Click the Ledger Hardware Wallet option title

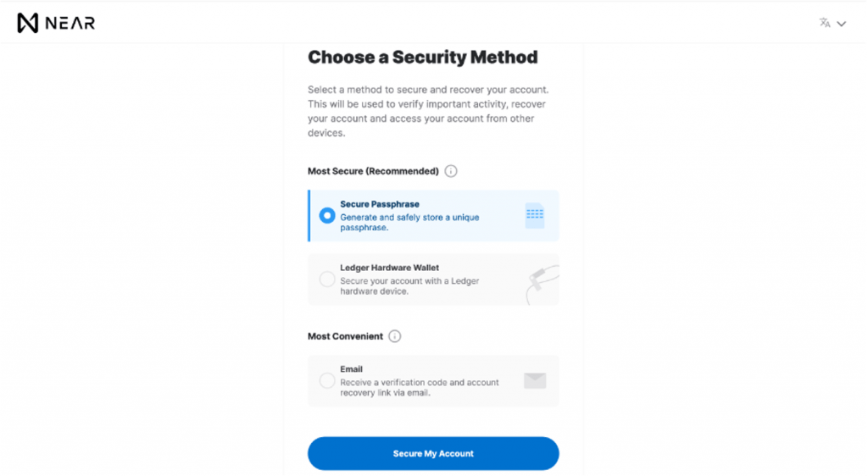click(389, 268)
